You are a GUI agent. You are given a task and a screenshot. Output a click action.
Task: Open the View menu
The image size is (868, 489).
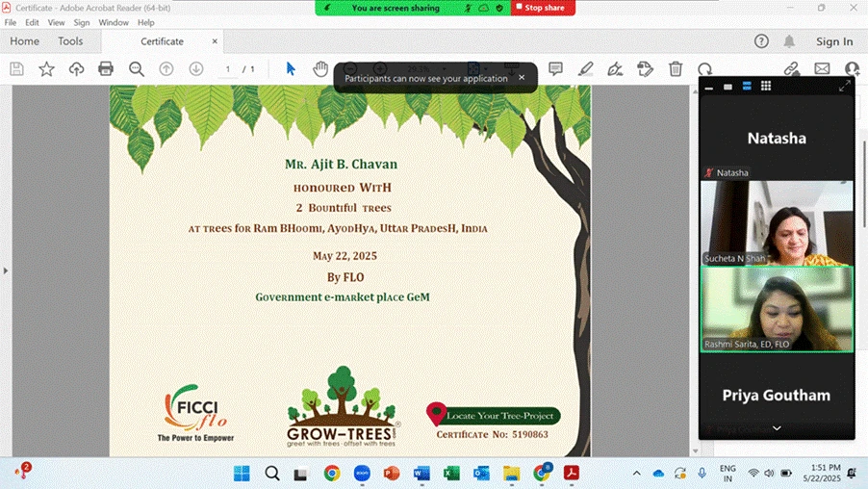[x=57, y=22]
